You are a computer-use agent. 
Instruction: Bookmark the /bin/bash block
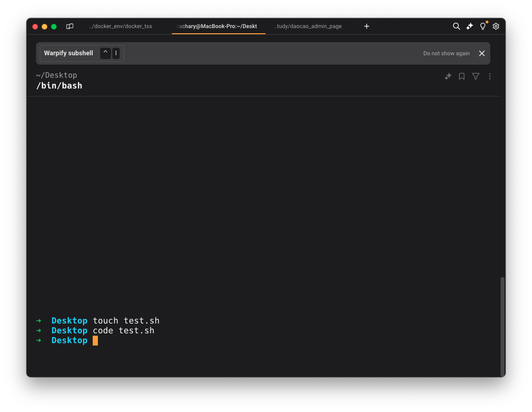pos(462,76)
